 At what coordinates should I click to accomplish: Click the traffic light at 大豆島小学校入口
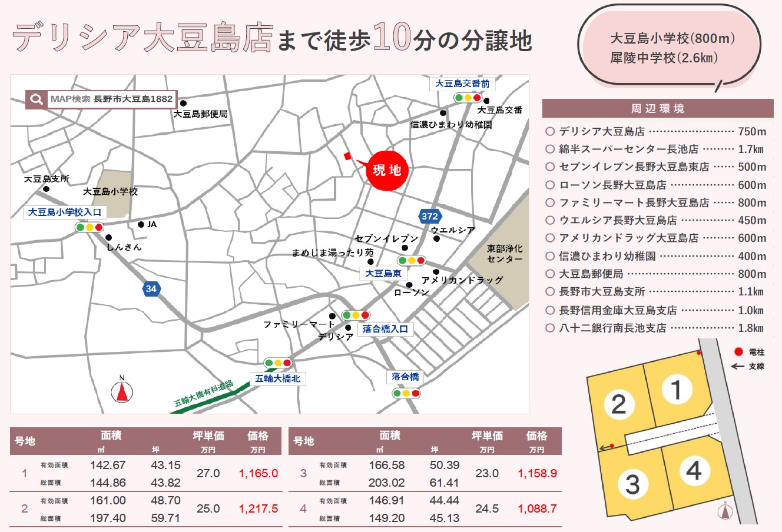pyautogui.click(x=89, y=227)
